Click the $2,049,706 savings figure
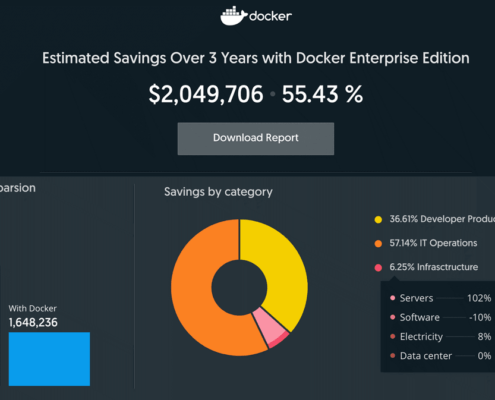This screenshot has width=495, height=400. click(206, 94)
